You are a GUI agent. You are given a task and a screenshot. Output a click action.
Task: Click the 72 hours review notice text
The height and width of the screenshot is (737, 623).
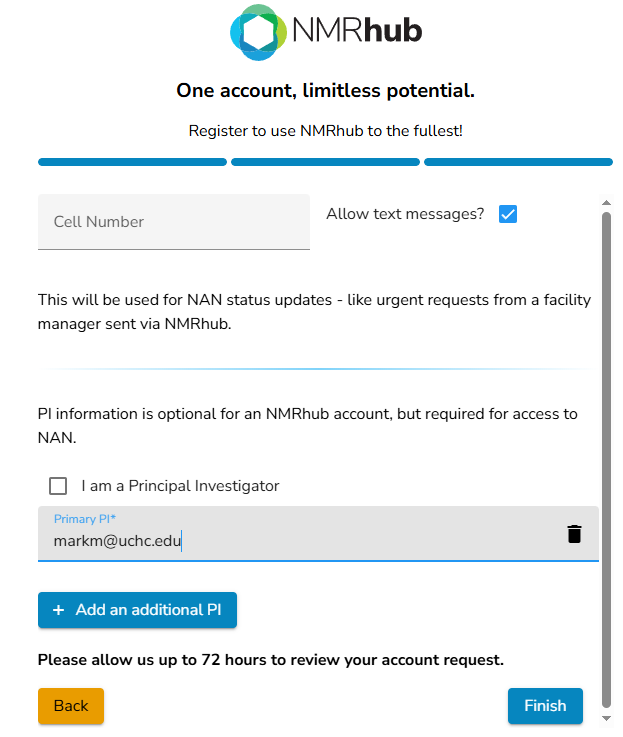point(270,660)
